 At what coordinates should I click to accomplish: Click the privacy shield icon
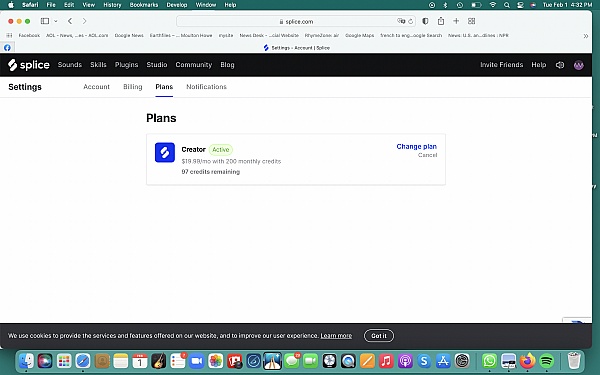click(425, 21)
